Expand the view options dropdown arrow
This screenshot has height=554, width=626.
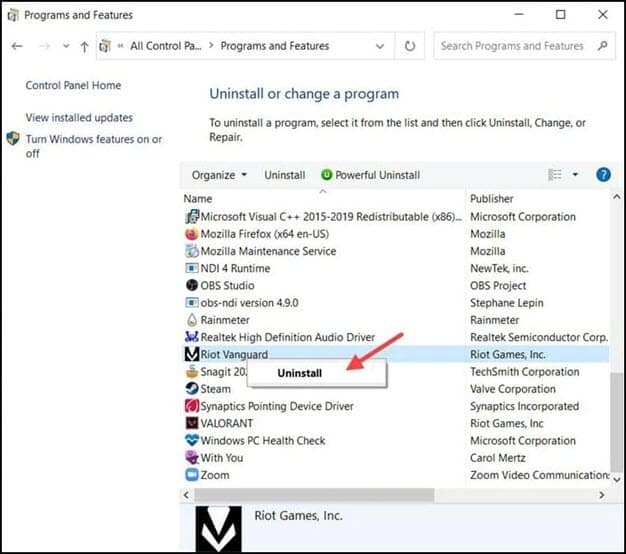(x=575, y=175)
